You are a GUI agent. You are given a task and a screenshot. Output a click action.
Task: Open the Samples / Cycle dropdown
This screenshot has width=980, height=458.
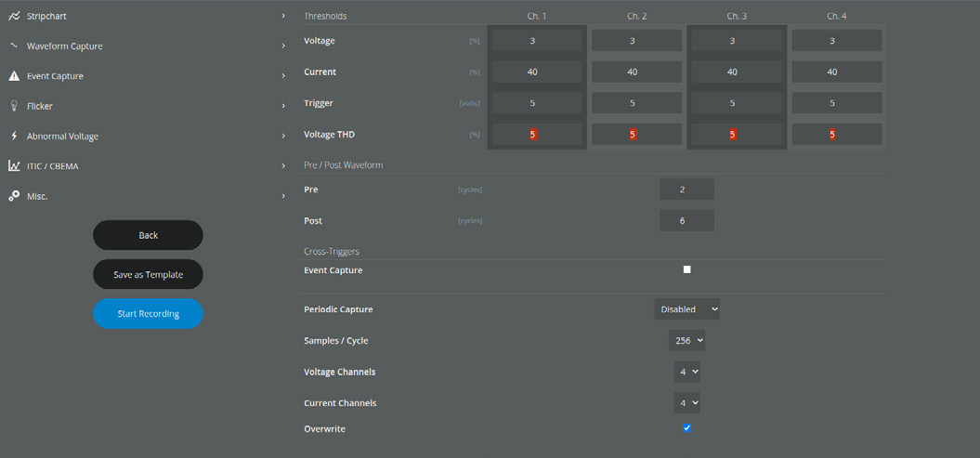pyautogui.click(x=686, y=341)
